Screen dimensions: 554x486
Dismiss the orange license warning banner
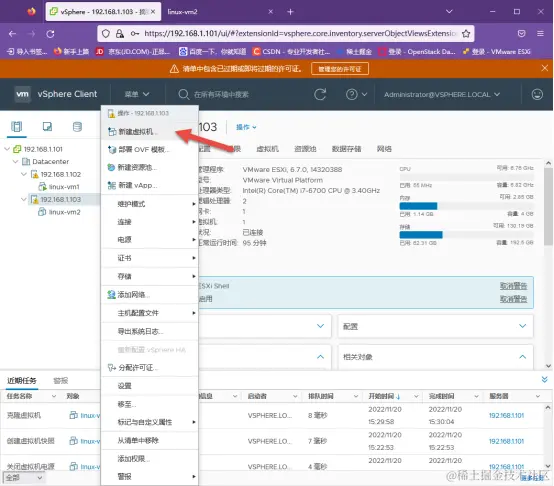pos(544,68)
